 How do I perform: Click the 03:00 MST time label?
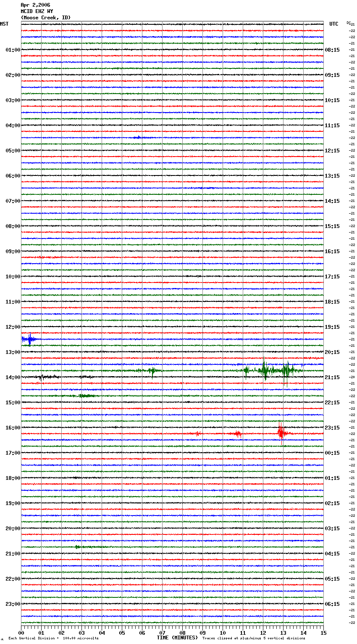(x=13, y=100)
